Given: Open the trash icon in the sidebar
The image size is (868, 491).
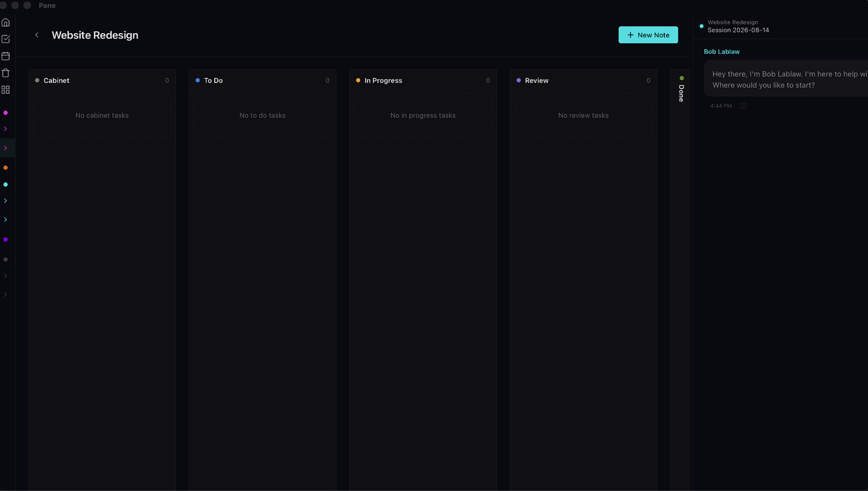Looking at the screenshot, I should click(x=5, y=73).
